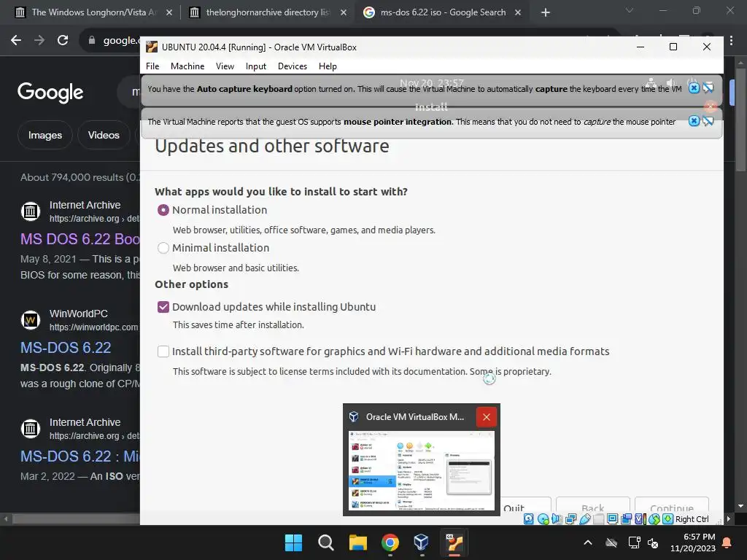Click the display indicator in VirtualBox status bar
Image resolution: width=747 pixels, height=560 pixels.
pyautogui.click(x=613, y=519)
